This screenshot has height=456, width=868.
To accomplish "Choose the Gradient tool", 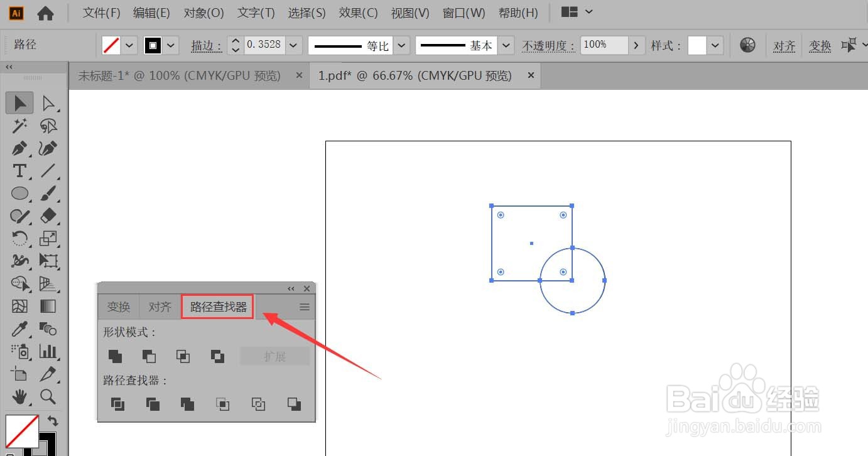I will click(48, 306).
